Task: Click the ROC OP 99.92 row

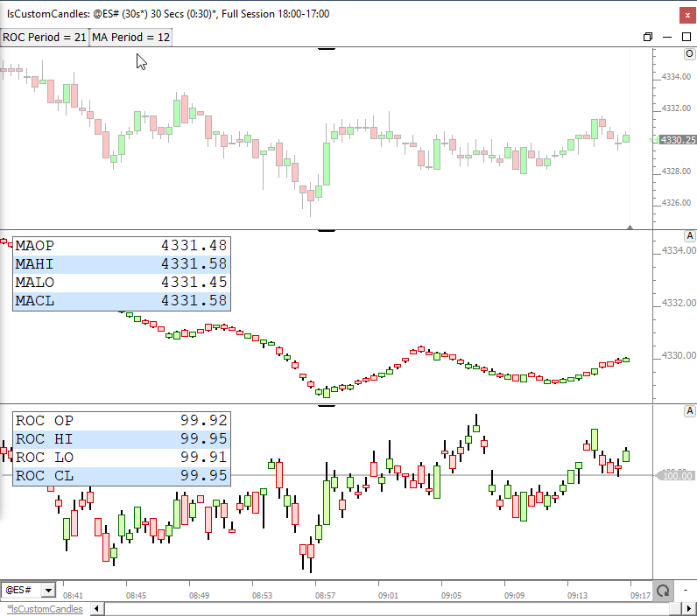Action: (122, 421)
